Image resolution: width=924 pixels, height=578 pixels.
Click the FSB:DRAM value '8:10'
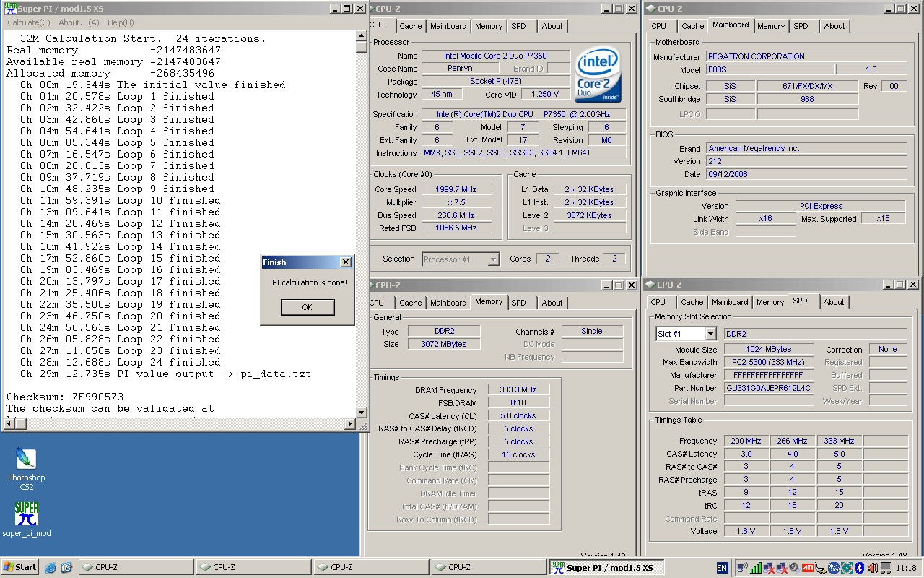pos(518,403)
